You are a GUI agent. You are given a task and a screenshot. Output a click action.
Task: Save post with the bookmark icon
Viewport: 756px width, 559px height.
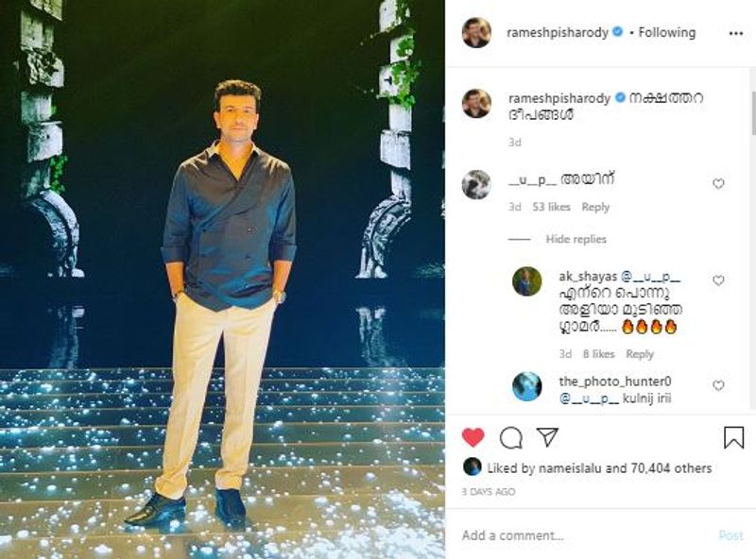(x=733, y=437)
